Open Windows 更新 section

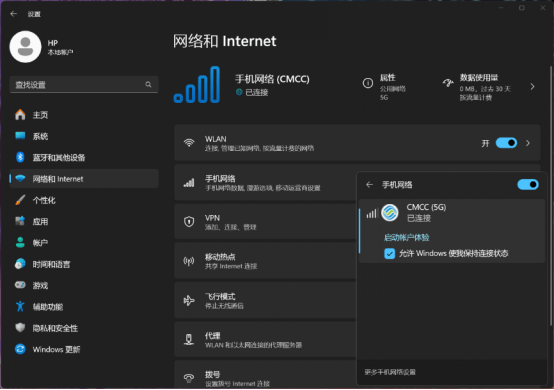84,349
